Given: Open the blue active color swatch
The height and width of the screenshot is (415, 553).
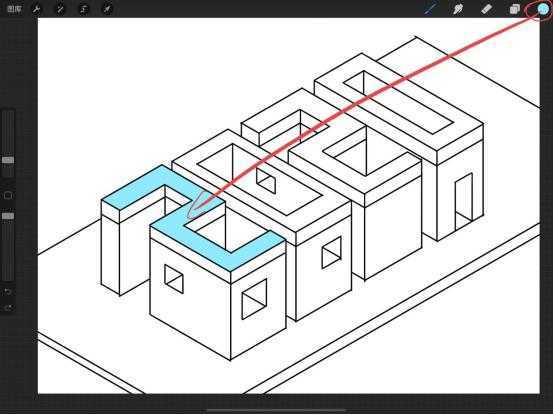Looking at the screenshot, I should click(x=543, y=9).
